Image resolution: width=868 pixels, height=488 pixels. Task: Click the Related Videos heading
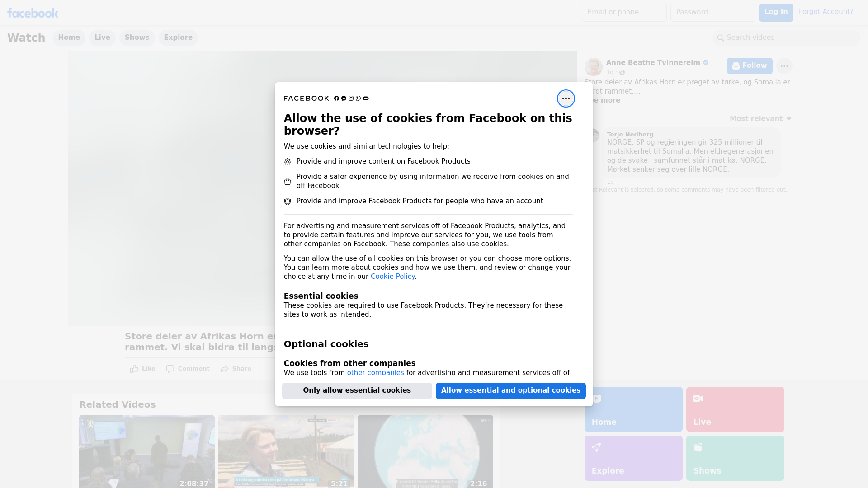[117, 405]
